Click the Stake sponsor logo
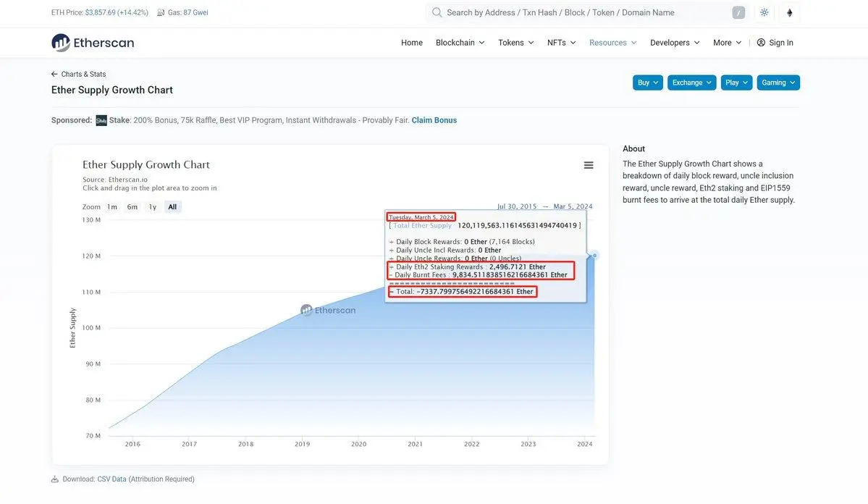 tap(101, 120)
